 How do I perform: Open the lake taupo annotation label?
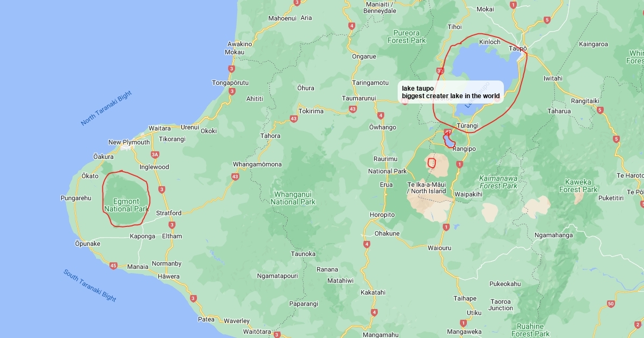click(451, 92)
